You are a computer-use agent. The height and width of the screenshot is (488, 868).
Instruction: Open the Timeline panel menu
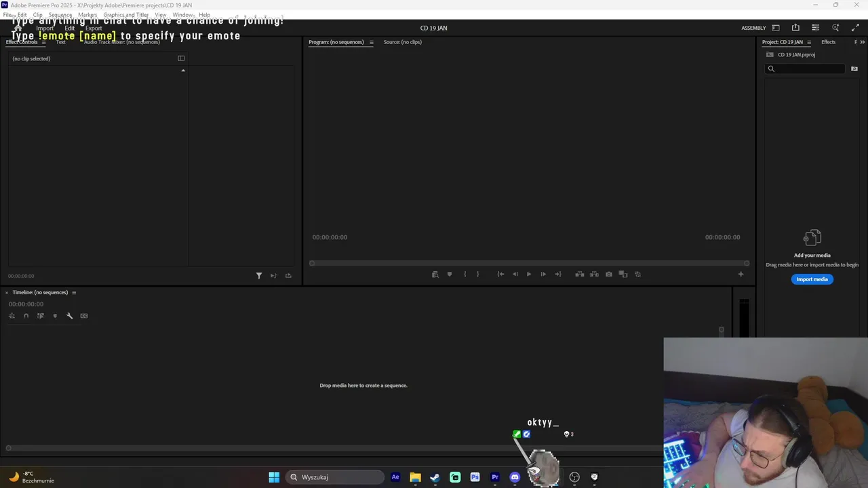point(74,293)
